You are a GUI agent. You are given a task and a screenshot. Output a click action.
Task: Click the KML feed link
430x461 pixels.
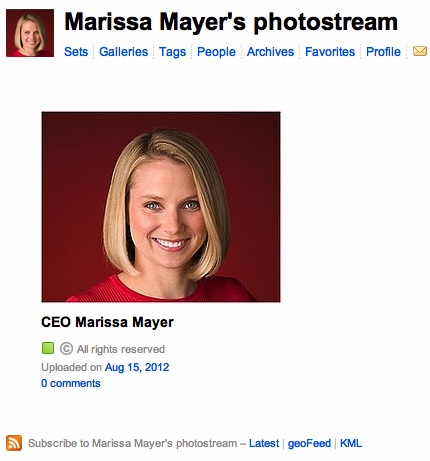click(x=351, y=443)
